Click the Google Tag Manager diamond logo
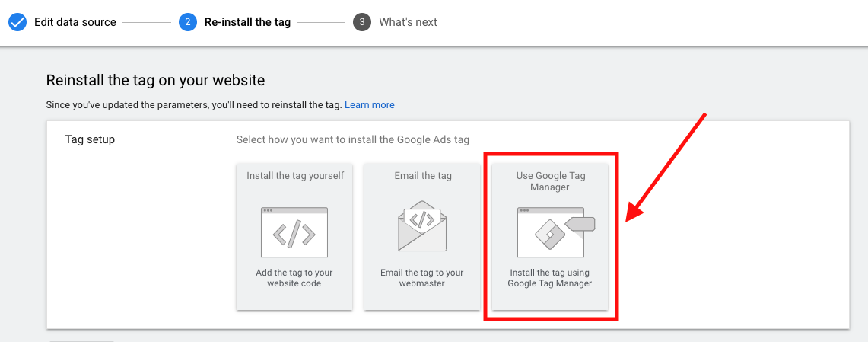This screenshot has height=342, width=868. [549, 236]
